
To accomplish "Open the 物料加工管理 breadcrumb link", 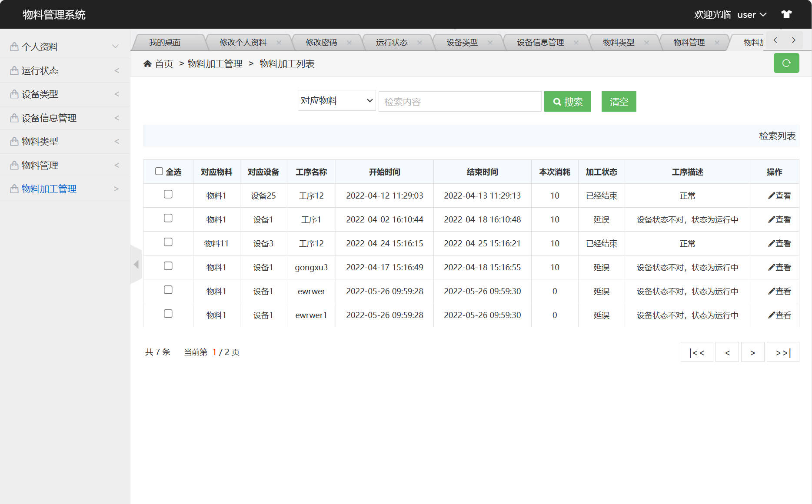I will pos(215,63).
